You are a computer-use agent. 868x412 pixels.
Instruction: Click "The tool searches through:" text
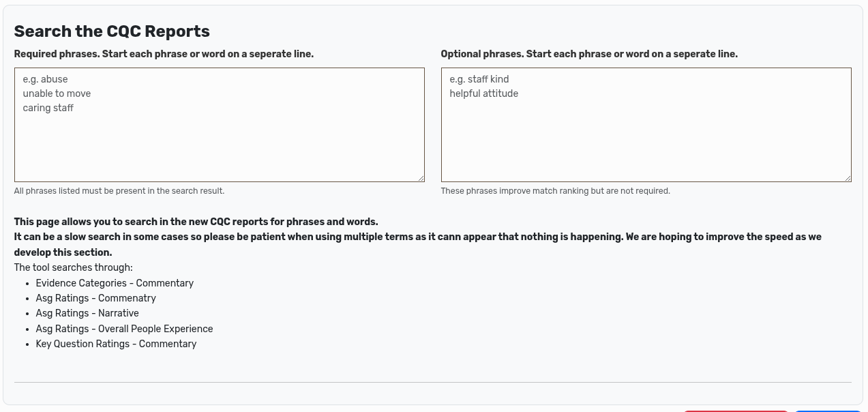point(74,267)
